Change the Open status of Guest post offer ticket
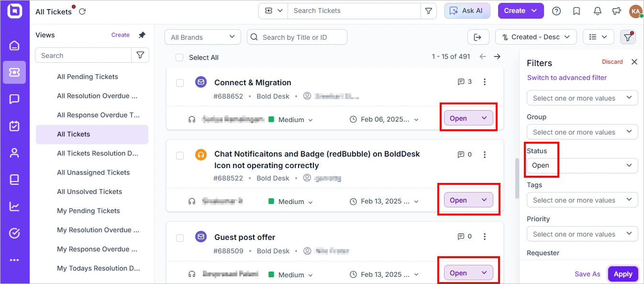 click(x=468, y=273)
